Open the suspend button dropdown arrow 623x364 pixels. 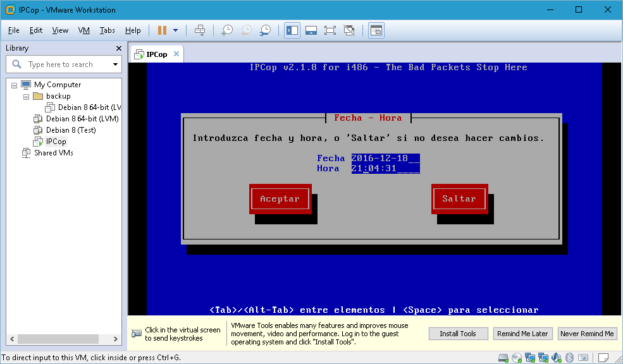point(175,30)
